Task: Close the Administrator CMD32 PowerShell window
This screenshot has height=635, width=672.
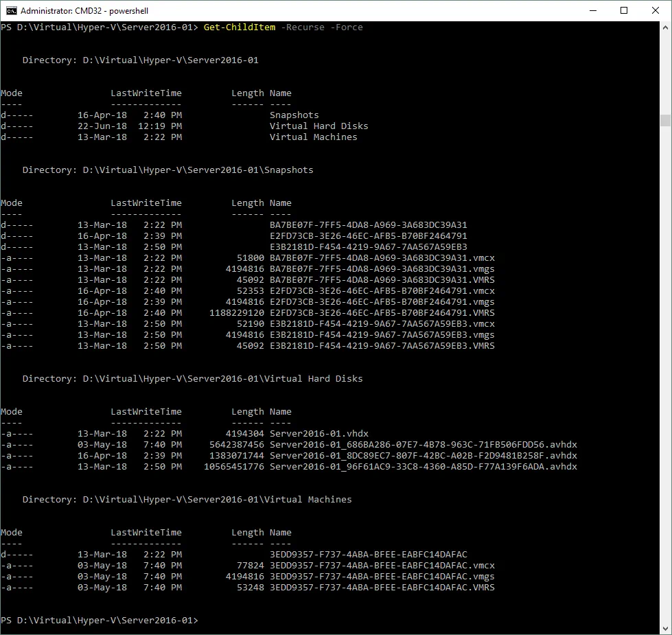Action: 655,10
